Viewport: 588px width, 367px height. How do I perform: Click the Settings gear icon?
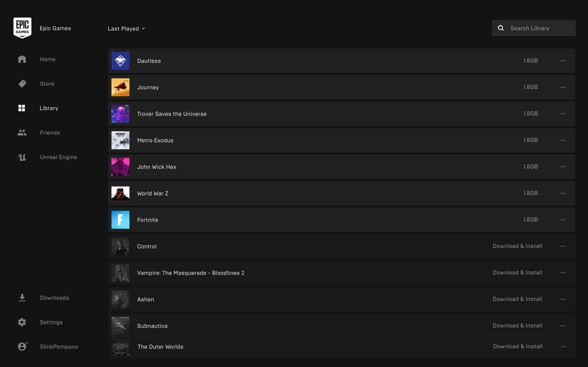coord(22,322)
